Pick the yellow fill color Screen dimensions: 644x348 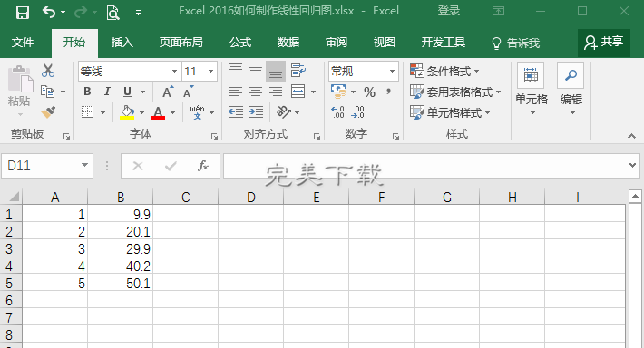tap(127, 112)
